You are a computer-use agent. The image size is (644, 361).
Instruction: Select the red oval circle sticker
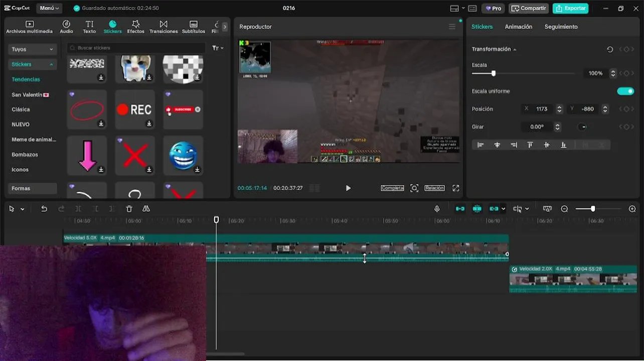pos(87,110)
